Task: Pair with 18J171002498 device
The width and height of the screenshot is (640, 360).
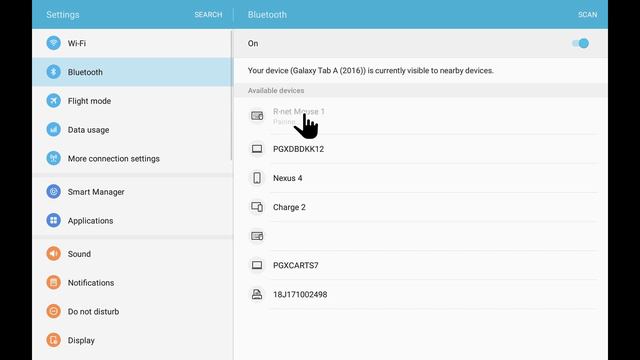Action: coord(421,294)
